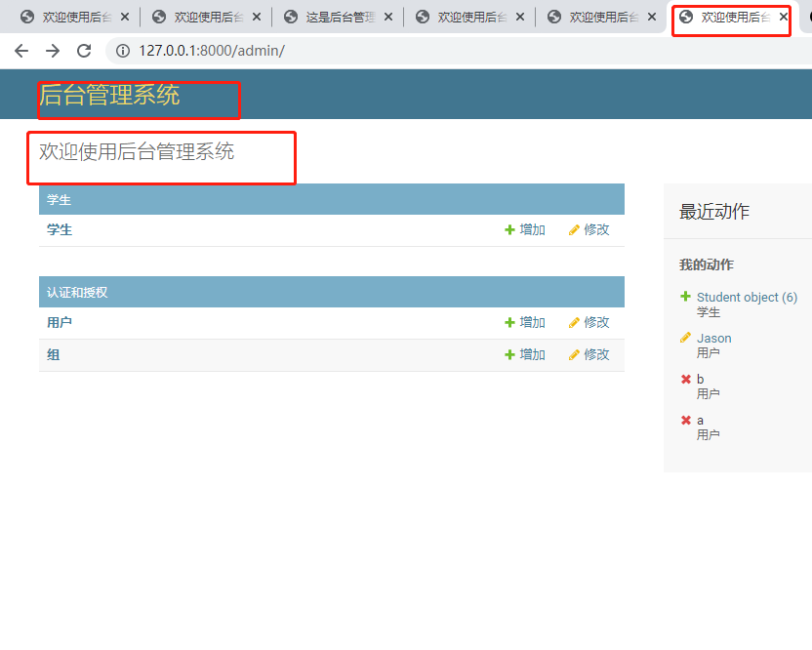This screenshot has height=650, width=812.
Task: Close the first browser tab
Action: pyautogui.click(x=125, y=18)
